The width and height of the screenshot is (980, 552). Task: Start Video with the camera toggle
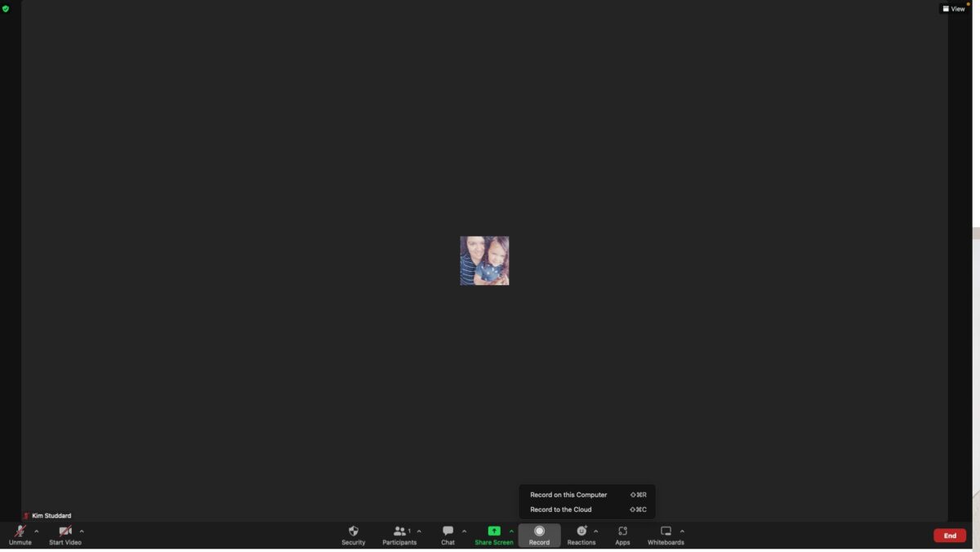click(x=65, y=532)
